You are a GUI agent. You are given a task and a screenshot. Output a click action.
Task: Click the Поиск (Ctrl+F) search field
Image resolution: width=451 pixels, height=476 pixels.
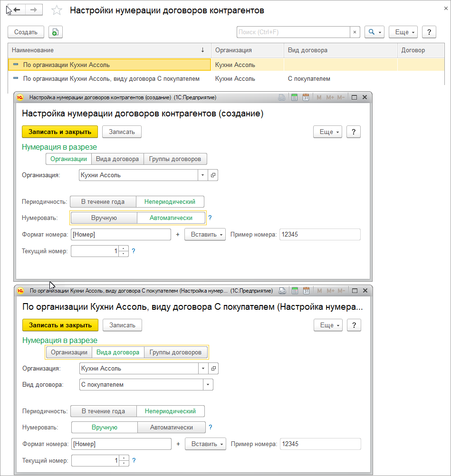293,32
